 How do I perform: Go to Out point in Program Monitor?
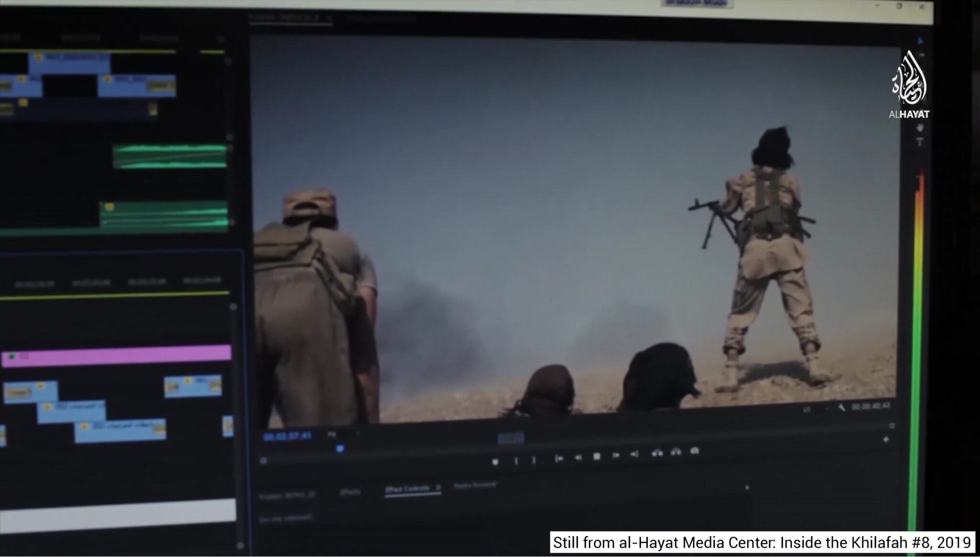[x=634, y=454]
